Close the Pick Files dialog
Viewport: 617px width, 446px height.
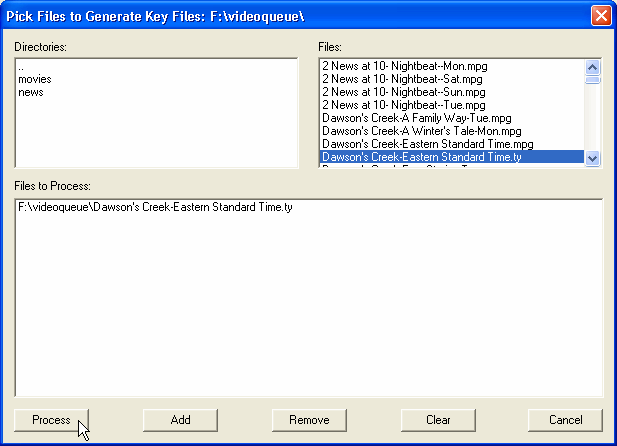pos(601,16)
